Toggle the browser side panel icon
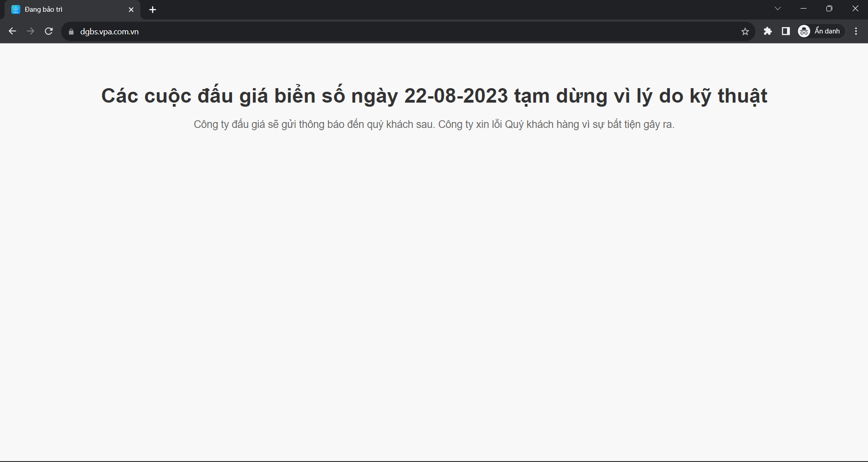 786,31
